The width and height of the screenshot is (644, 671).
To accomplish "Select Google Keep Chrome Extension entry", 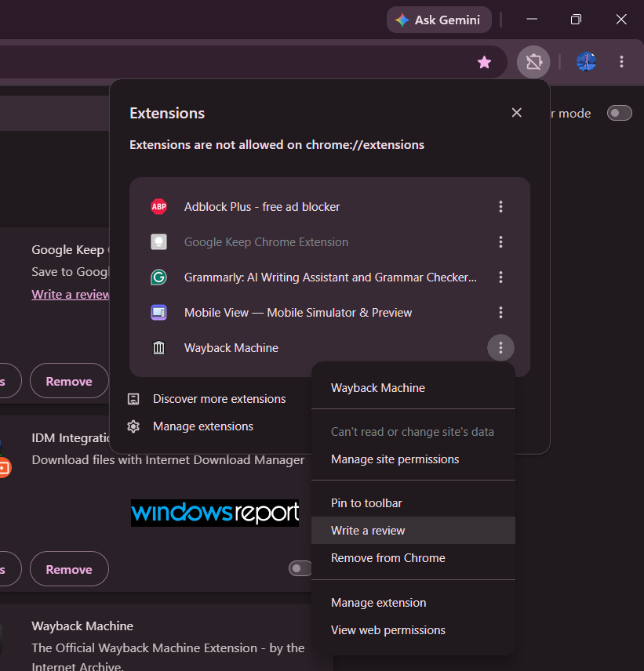I will pos(267,242).
